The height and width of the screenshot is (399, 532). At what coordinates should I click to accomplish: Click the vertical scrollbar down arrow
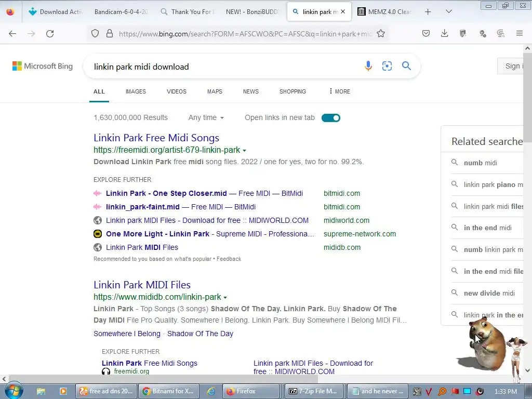pyautogui.click(x=528, y=370)
